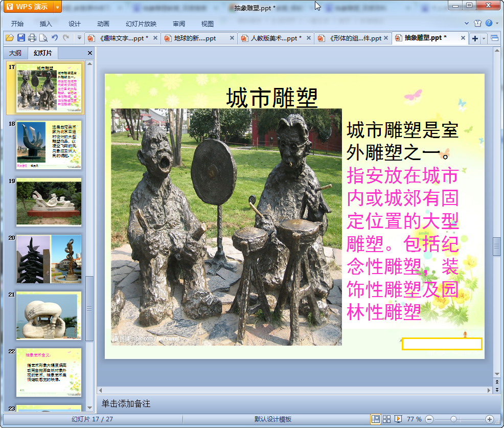Click the slide title 城市雕塑

click(x=272, y=98)
